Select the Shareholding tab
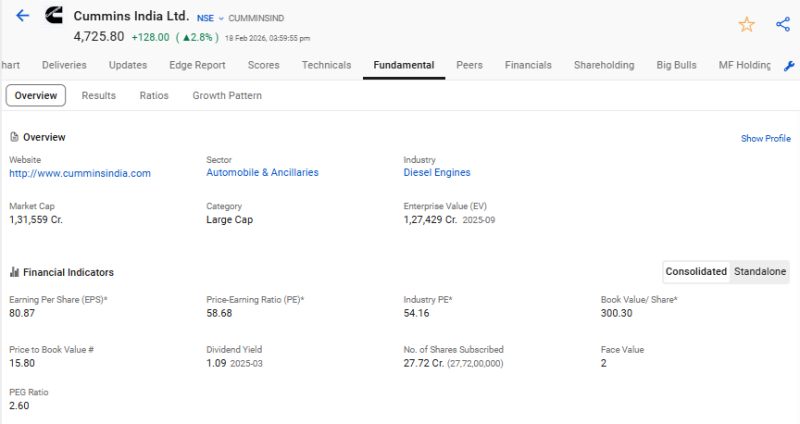The width and height of the screenshot is (800, 424). [604, 65]
